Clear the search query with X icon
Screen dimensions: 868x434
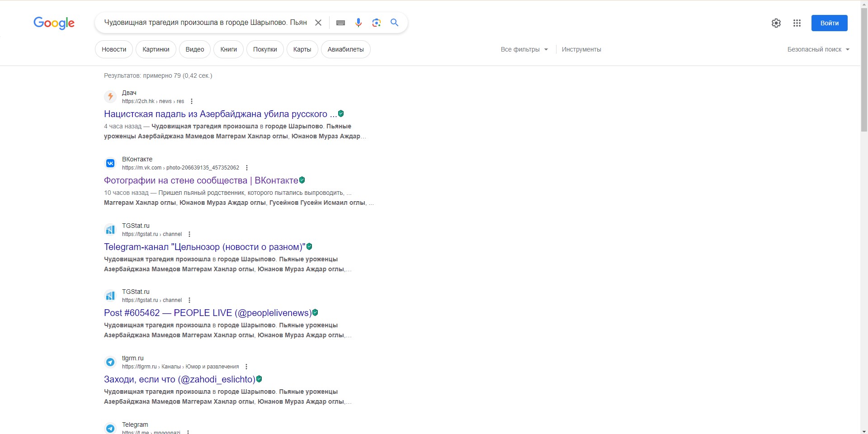318,23
